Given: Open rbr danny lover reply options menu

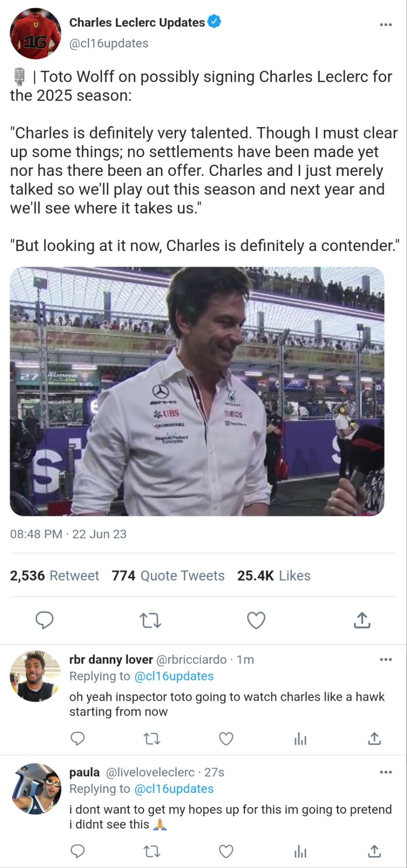Looking at the screenshot, I should coord(385,660).
